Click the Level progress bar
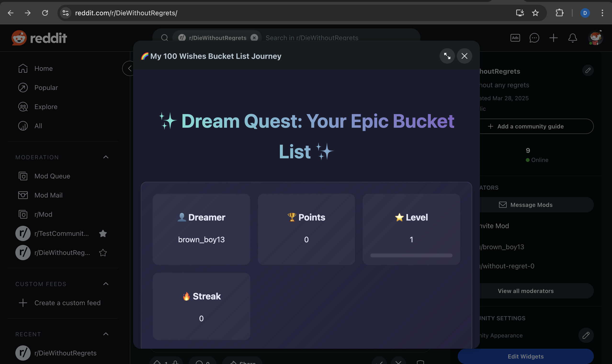612x364 pixels. tap(411, 255)
